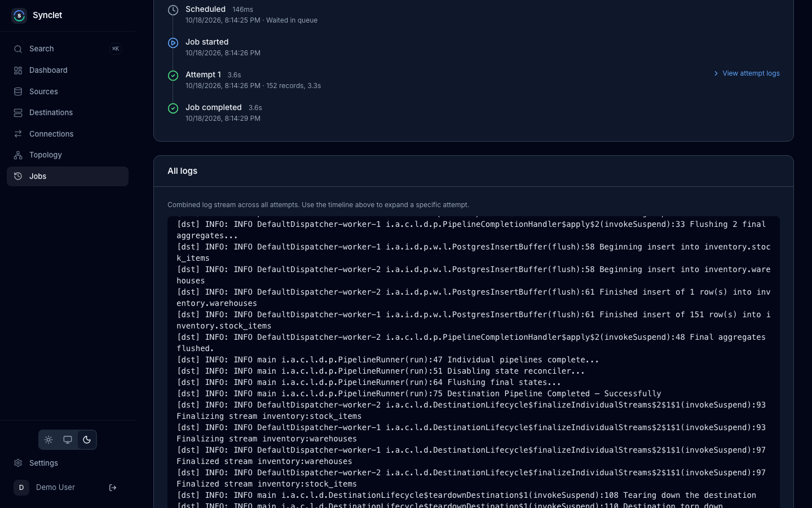The image size is (812, 508).
Task: Click the Synclet app name
Action: click(x=47, y=15)
